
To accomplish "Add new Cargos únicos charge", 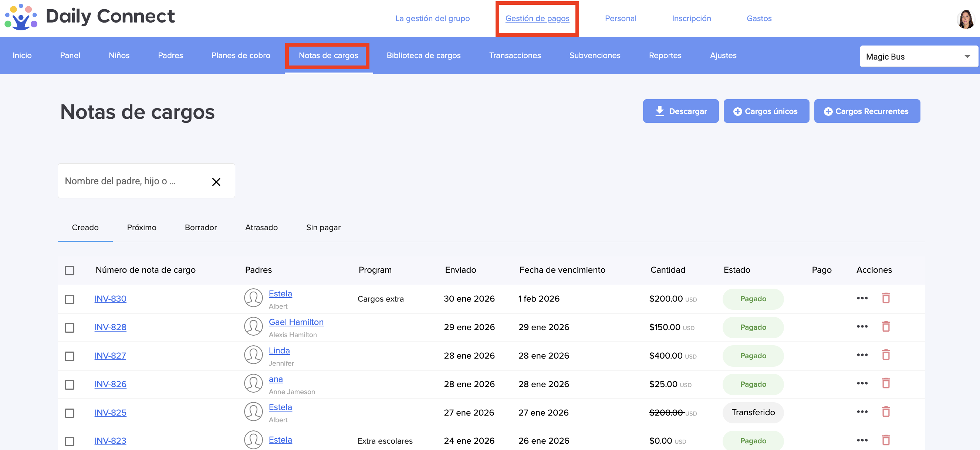I will 766,111.
